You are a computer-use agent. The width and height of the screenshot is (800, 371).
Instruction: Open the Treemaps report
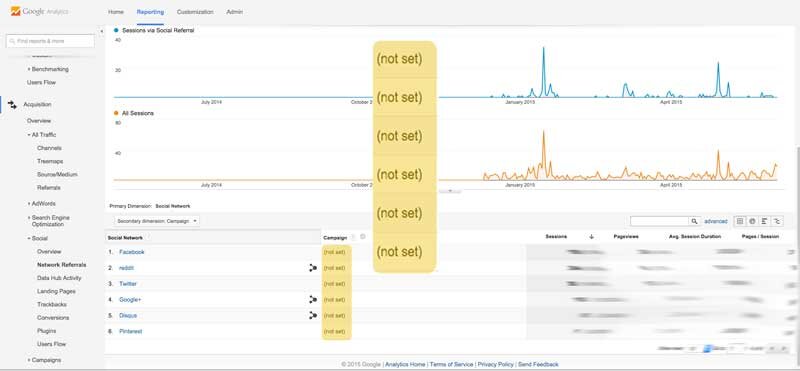[50, 161]
